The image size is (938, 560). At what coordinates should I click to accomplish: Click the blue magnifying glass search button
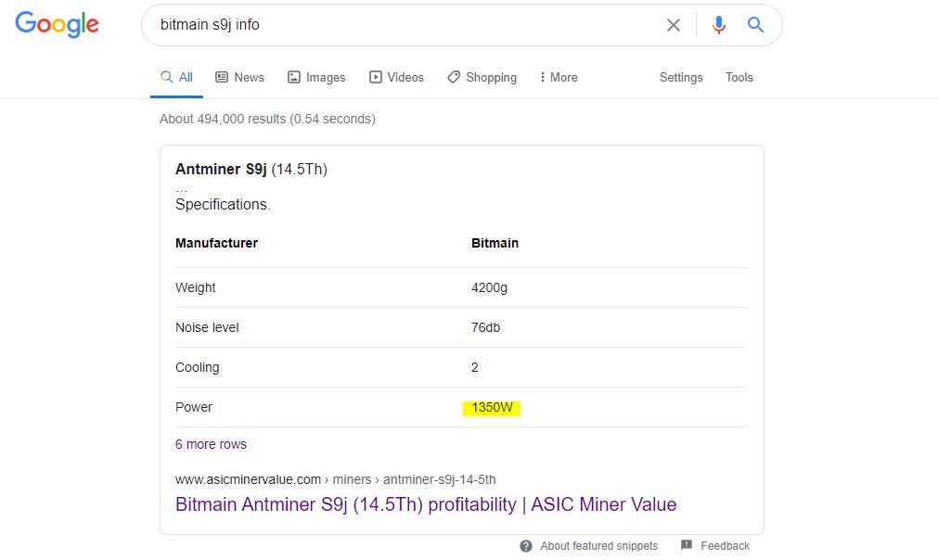point(755,24)
